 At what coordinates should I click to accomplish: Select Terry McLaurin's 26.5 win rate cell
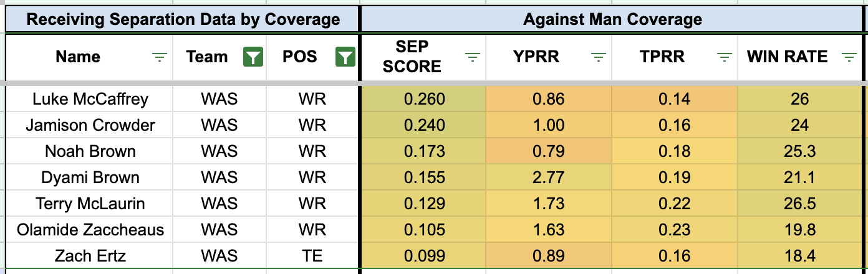point(799,204)
